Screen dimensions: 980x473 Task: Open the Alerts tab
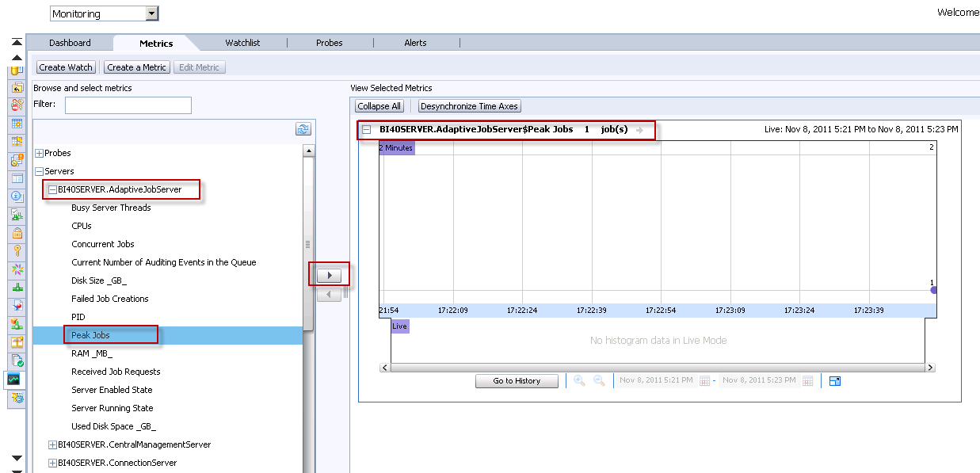[x=415, y=43]
